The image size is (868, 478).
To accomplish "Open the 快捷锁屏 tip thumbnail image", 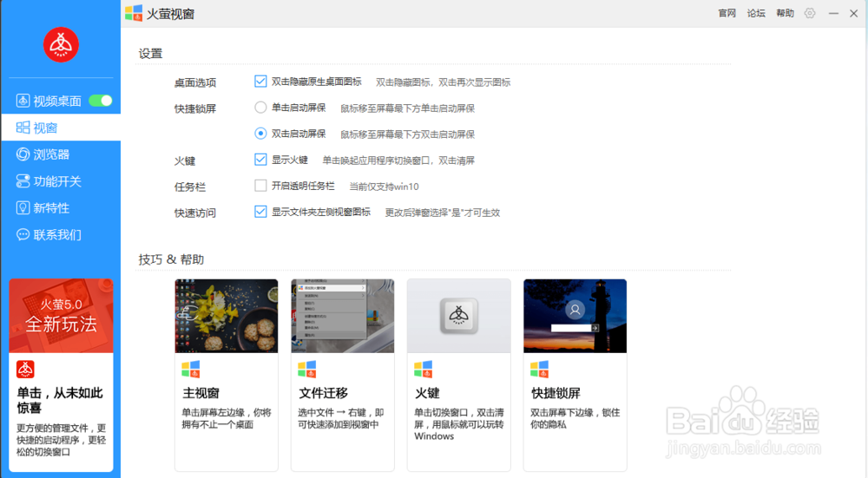I will 575,316.
